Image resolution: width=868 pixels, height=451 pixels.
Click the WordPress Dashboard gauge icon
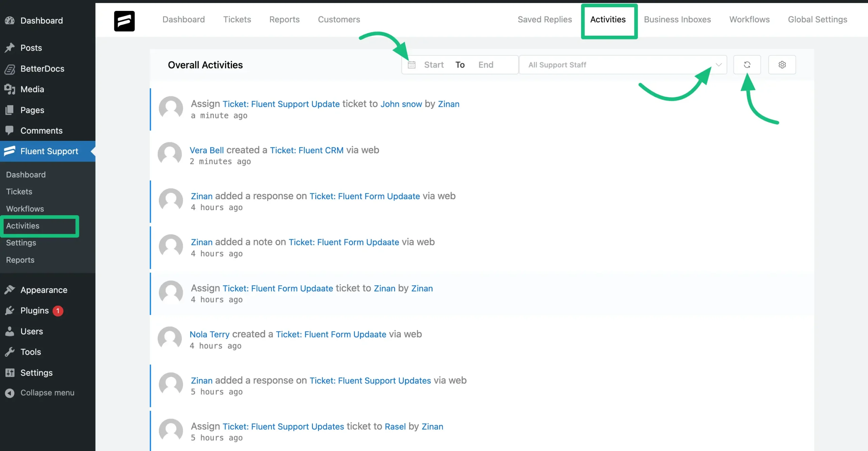click(x=9, y=20)
